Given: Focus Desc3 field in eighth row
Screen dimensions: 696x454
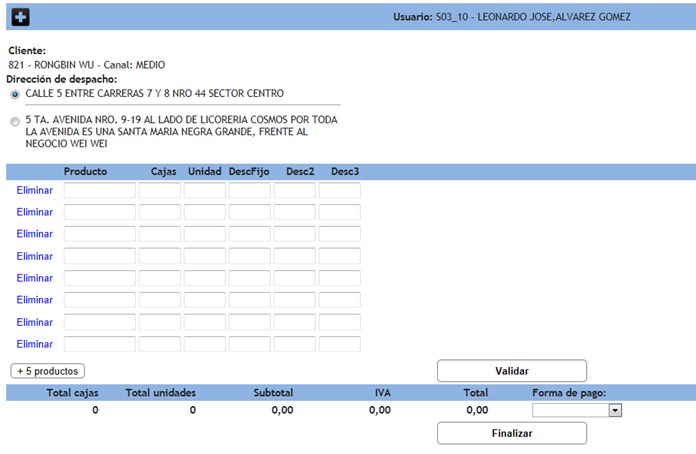Looking at the screenshot, I should [x=340, y=344].
